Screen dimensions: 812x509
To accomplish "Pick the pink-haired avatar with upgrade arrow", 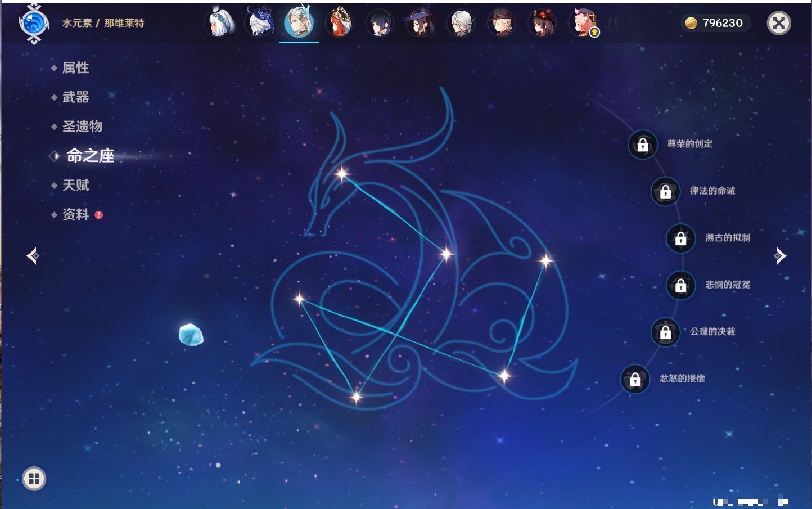I will [x=583, y=23].
